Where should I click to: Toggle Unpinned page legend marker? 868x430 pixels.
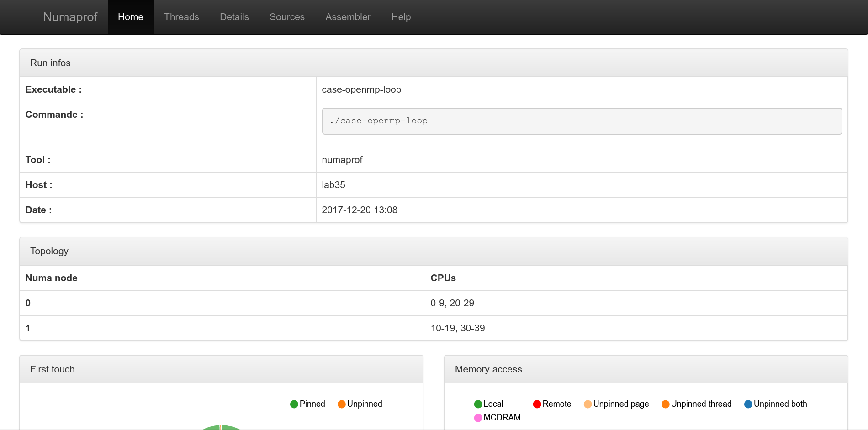click(588, 404)
